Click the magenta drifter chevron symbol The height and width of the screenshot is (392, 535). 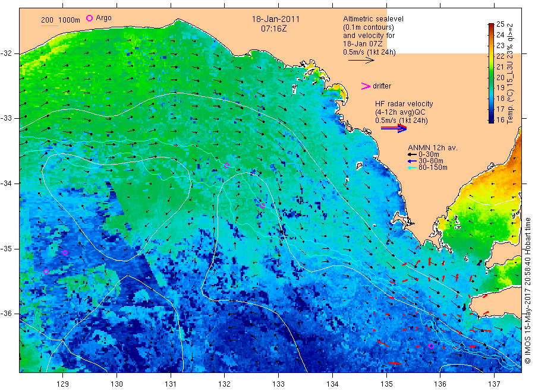366,86
